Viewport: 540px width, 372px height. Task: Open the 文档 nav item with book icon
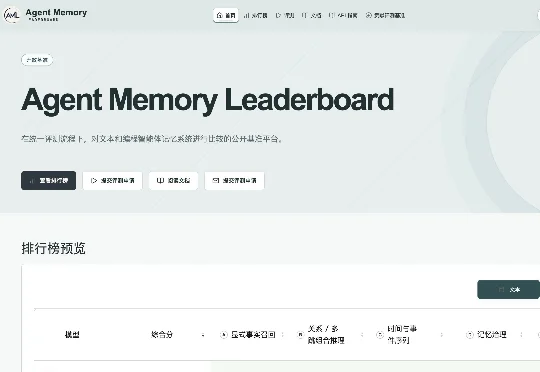[x=312, y=16]
